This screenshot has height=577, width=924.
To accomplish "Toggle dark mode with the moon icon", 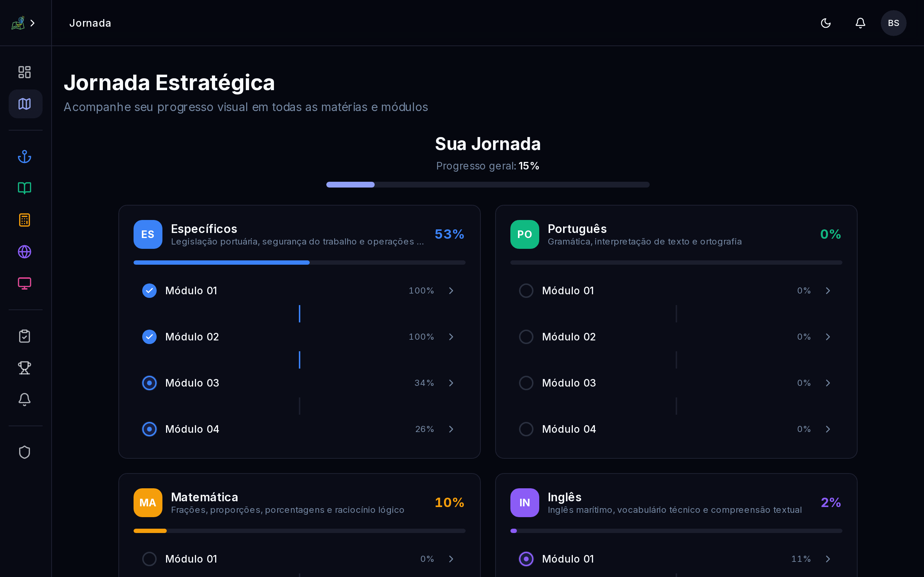I will tap(825, 23).
